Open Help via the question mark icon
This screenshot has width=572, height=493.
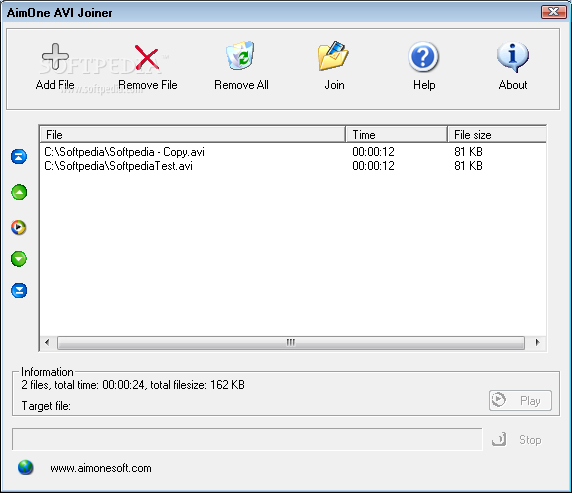click(x=423, y=57)
